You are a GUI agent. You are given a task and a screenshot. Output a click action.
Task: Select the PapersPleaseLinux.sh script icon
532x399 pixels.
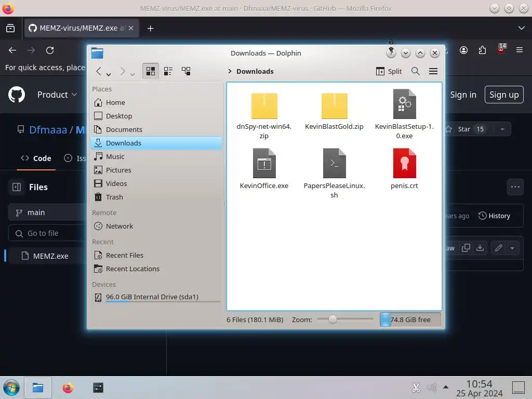click(x=334, y=163)
